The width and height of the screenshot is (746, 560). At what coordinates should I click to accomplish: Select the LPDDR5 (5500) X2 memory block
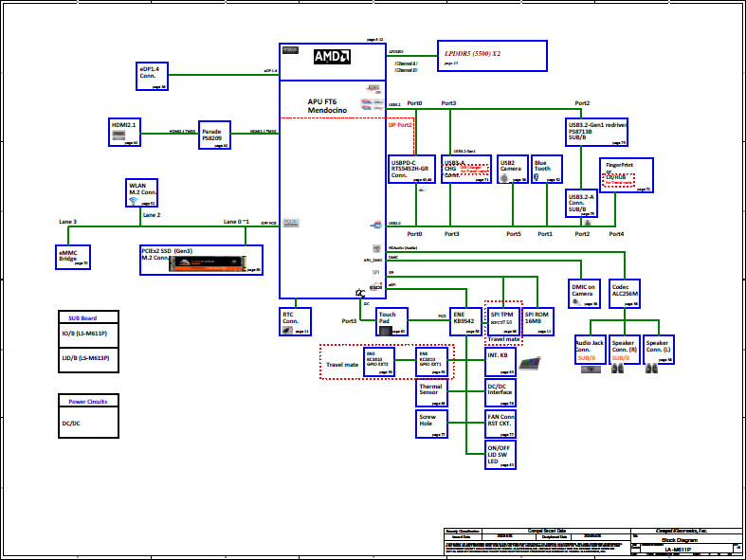click(492, 56)
